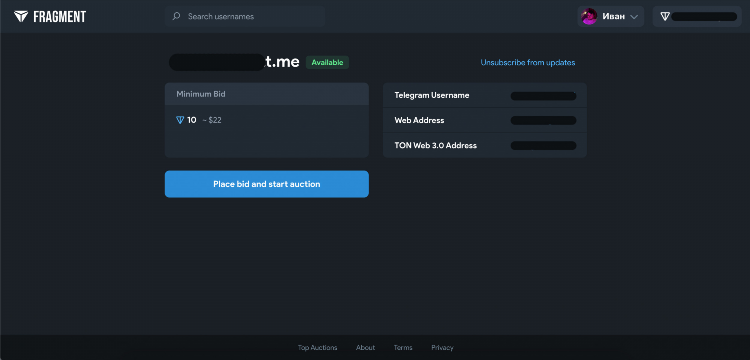Click the Иван profile avatar
This screenshot has width=750, height=360.
point(589,17)
